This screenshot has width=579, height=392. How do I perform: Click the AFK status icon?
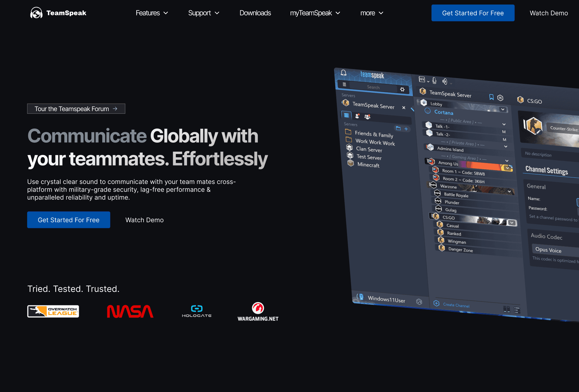422,79
